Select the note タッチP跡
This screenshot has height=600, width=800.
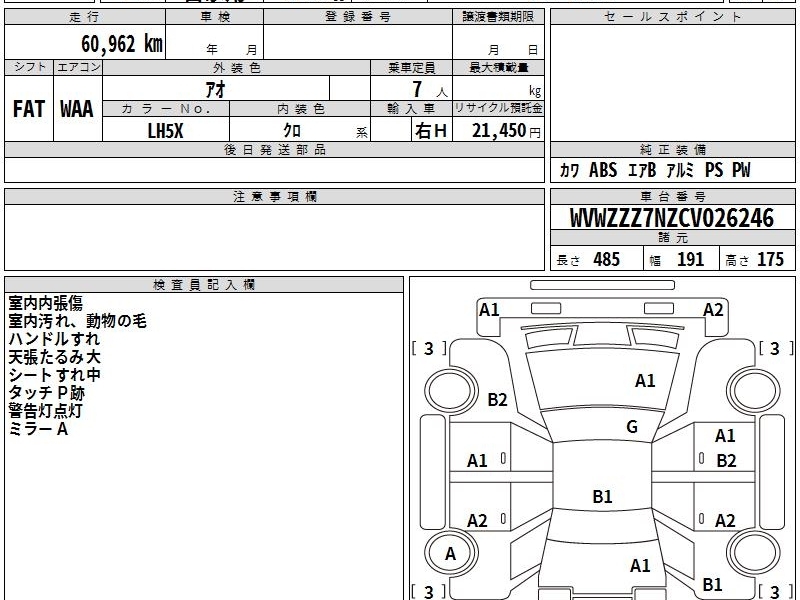click(x=46, y=393)
